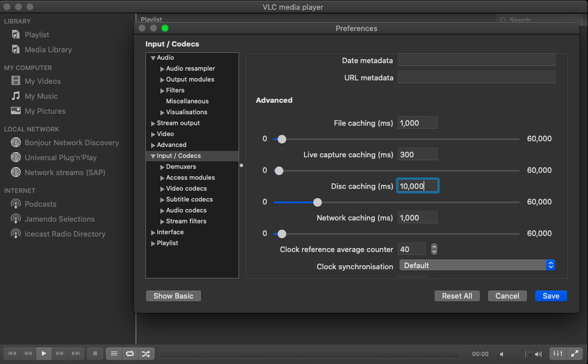Click the Date metadata field

pos(476,60)
